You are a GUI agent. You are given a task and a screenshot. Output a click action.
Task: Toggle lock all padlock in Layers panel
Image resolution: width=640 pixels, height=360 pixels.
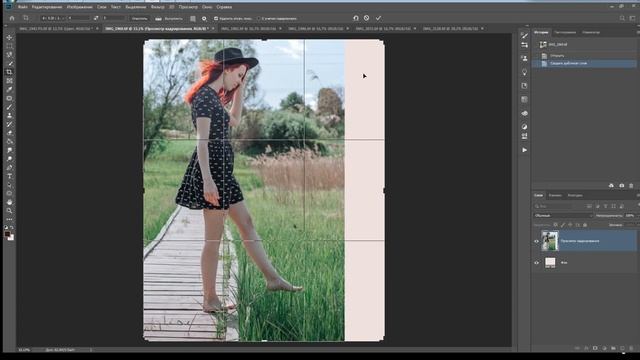click(585, 225)
